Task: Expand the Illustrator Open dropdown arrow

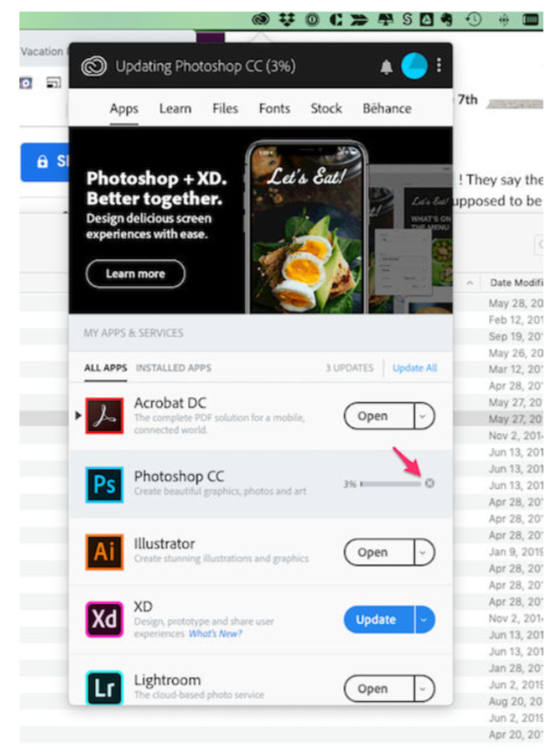Action: 423,552
